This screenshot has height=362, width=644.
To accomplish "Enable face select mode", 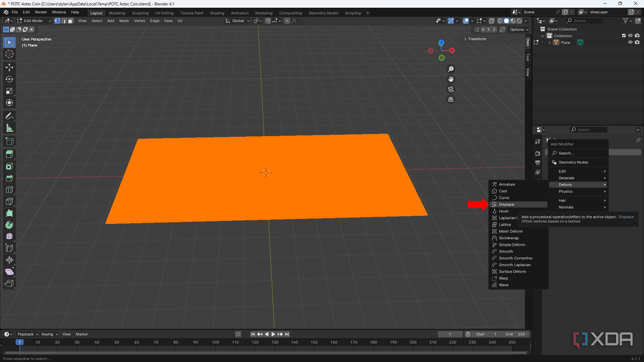I will coord(70,21).
